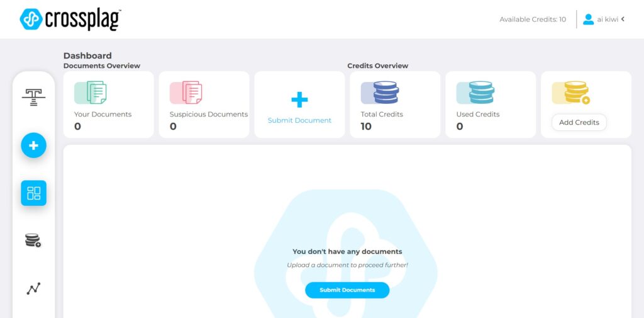The image size is (644, 318).
Task: Click the Add Credits button
Action: [x=579, y=123]
